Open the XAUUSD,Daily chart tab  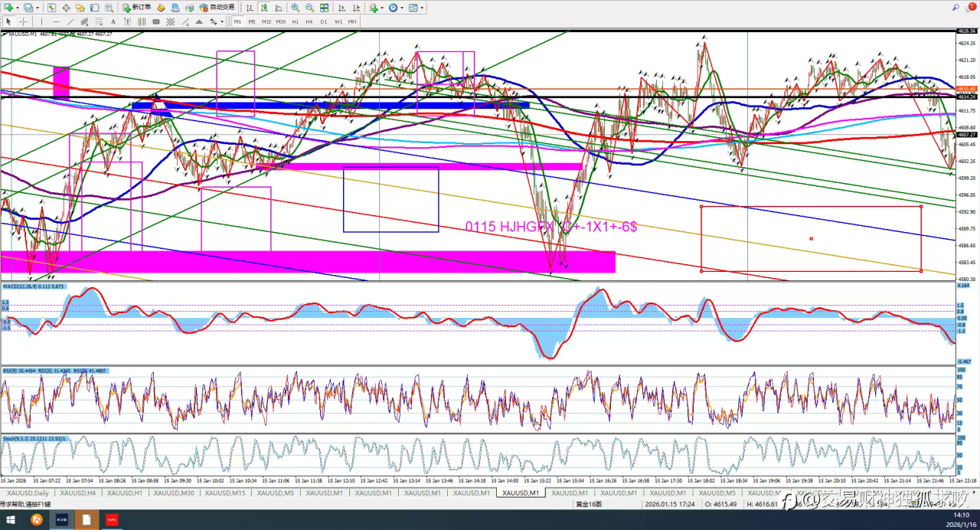(27, 493)
